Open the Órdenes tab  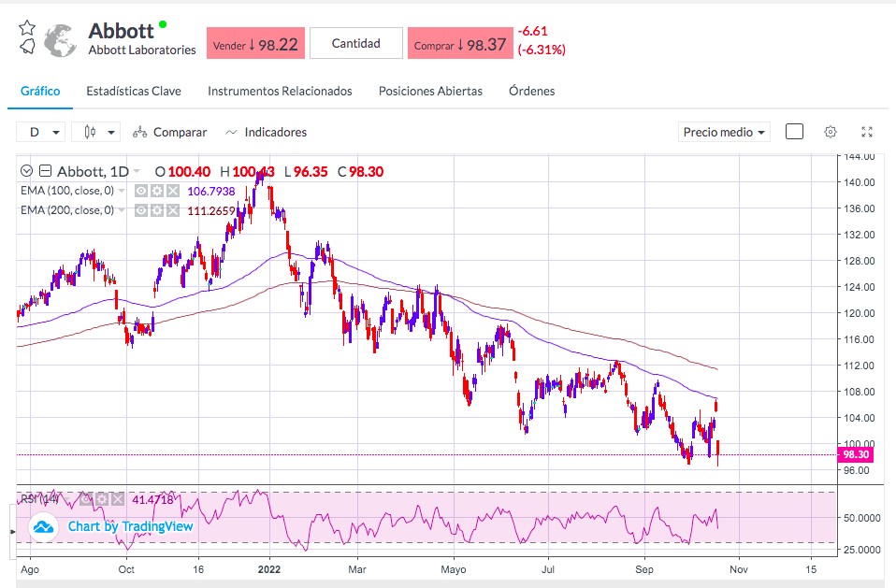point(531,91)
